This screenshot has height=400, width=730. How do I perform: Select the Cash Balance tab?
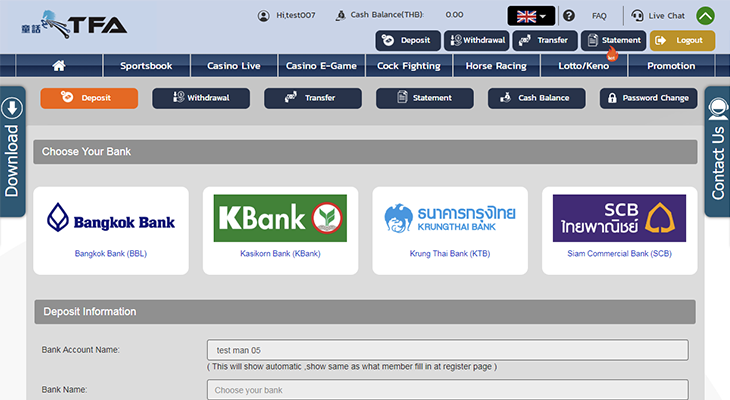536,98
